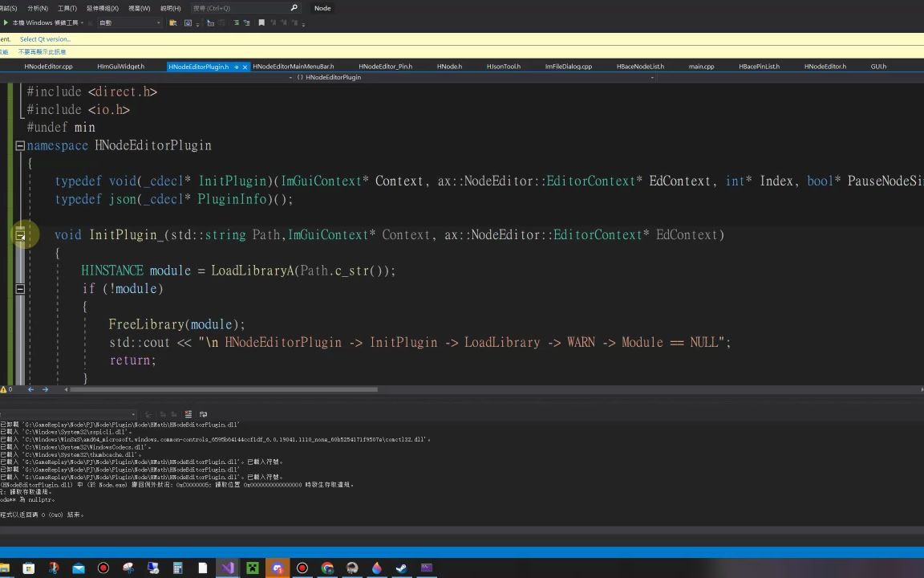
Task: Toggle word wrap in output window
Action: coord(203,414)
